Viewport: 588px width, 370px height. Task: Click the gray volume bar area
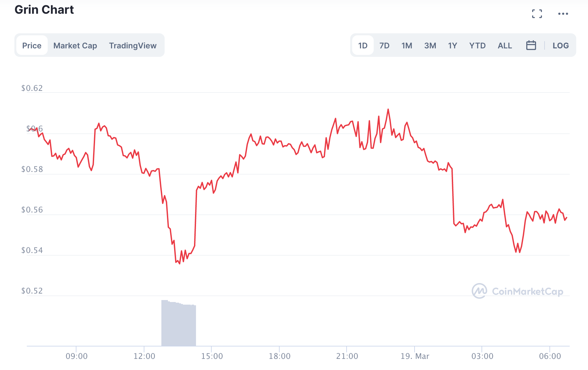(x=179, y=324)
